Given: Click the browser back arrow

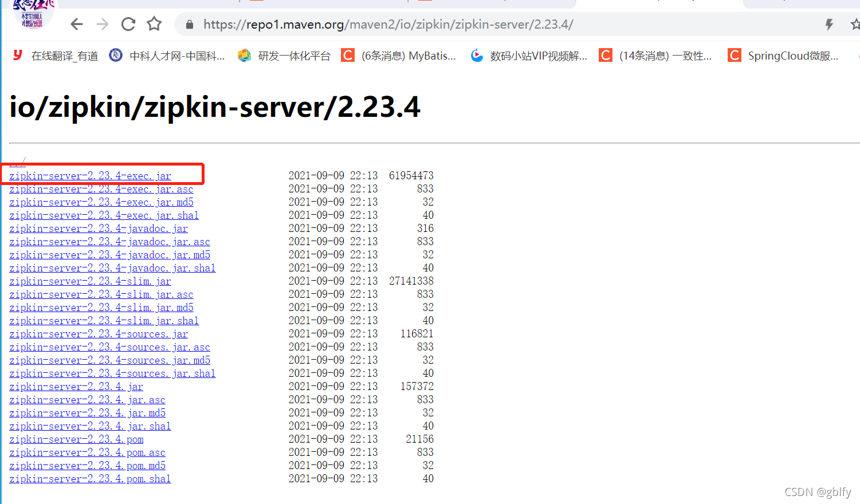Looking at the screenshot, I should click(77, 24).
